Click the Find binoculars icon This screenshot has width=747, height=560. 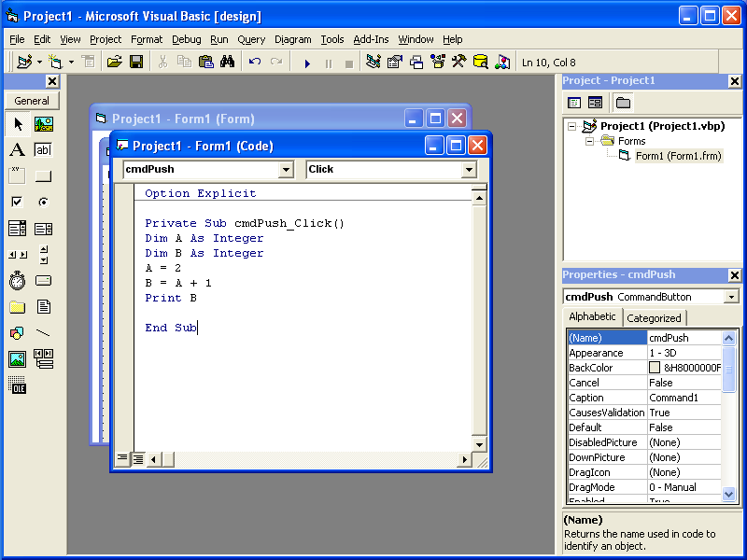[x=227, y=62]
